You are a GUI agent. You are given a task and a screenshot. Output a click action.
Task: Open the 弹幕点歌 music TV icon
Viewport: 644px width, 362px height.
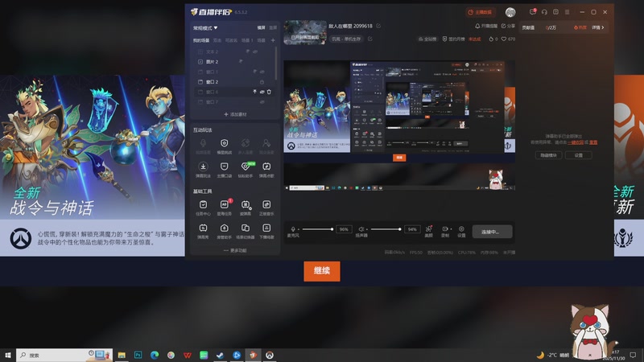[266, 167]
